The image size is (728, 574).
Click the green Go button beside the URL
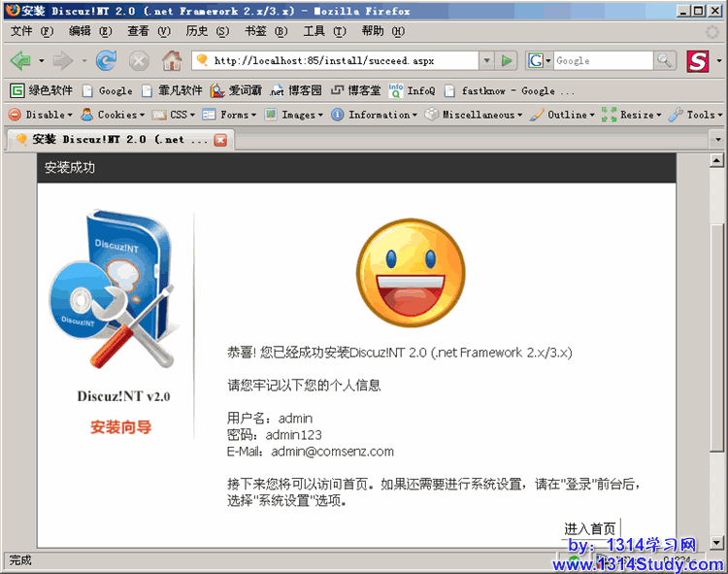[507, 60]
